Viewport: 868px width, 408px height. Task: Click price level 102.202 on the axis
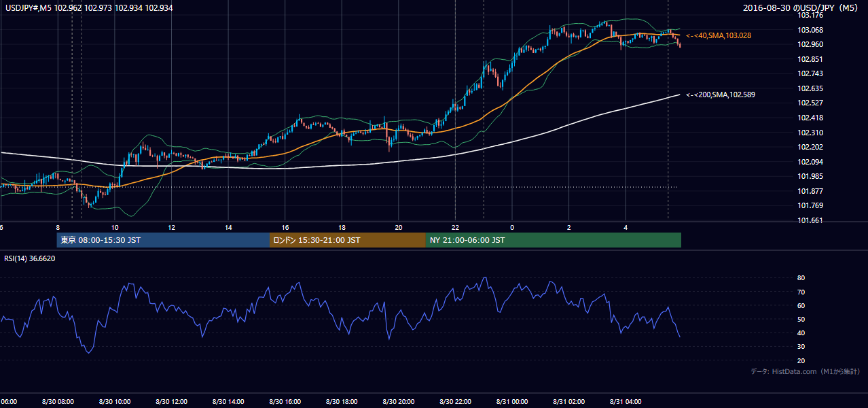pos(810,148)
